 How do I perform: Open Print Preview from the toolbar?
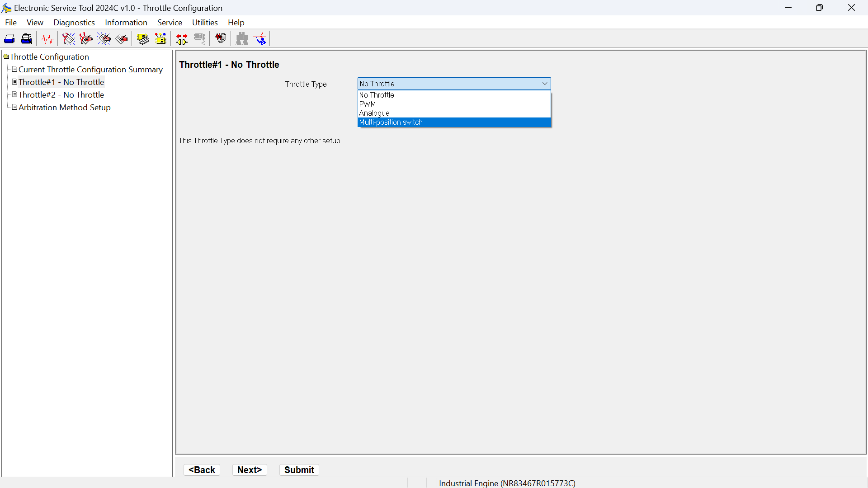pyautogui.click(x=27, y=39)
